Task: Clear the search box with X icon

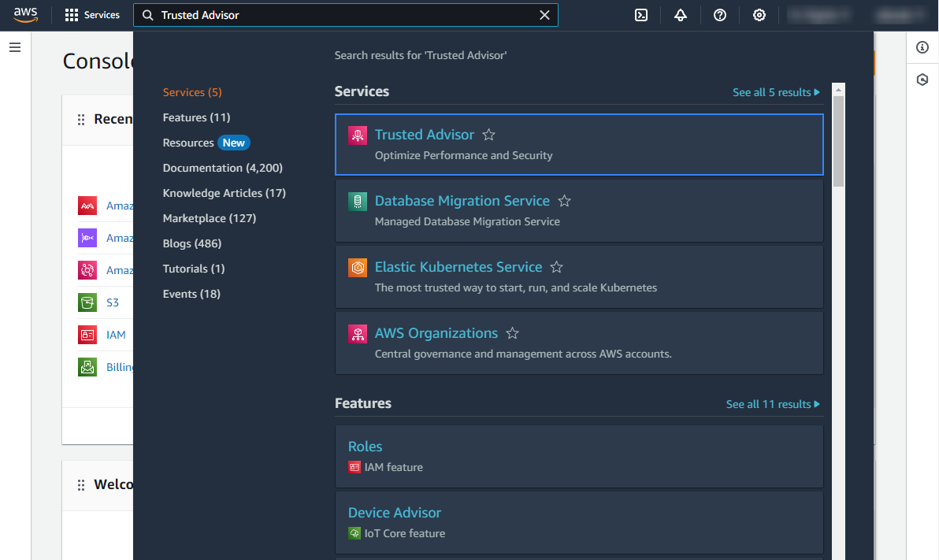Action: (x=544, y=15)
